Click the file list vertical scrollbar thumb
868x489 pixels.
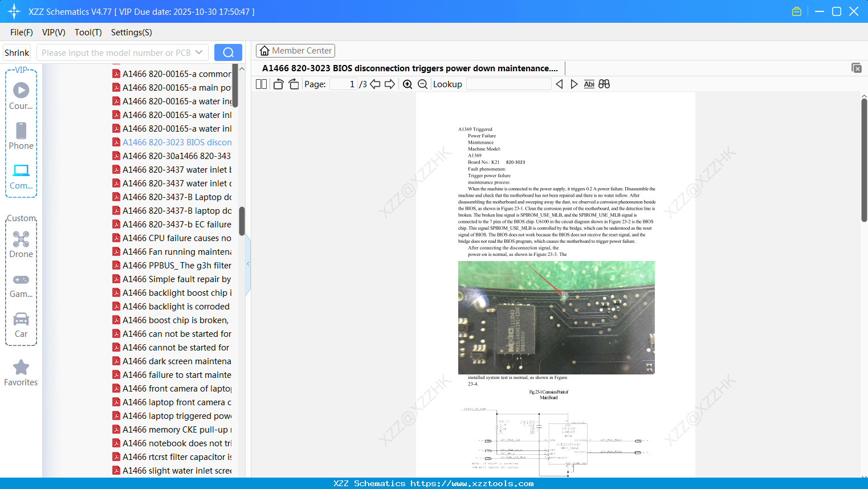coord(242,221)
